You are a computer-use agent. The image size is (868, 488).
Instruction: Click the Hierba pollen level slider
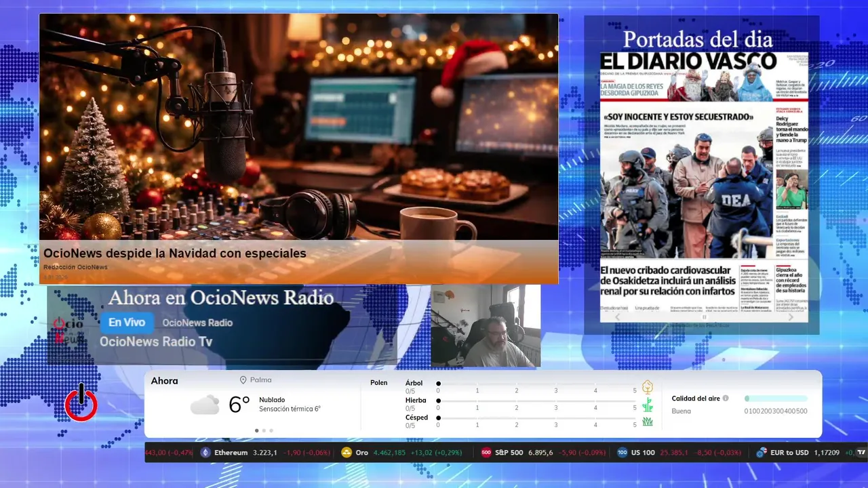pyautogui.click(x=536, y=401)
